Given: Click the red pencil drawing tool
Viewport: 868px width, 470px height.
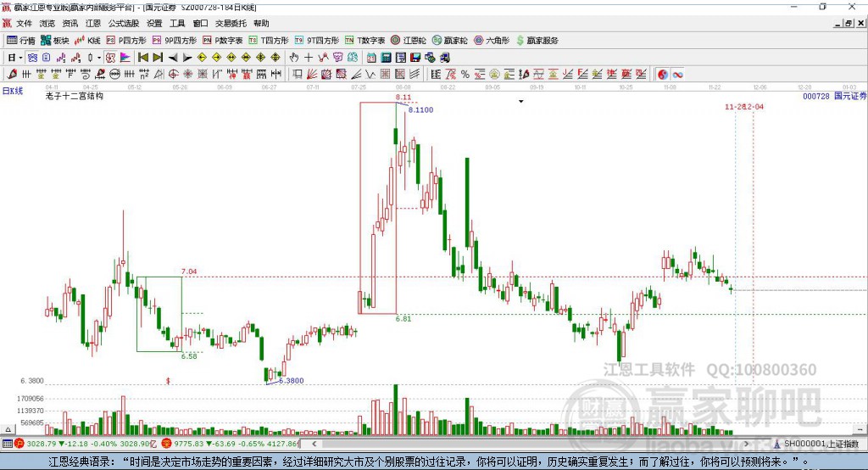Looking at the screenshot, I should (x=12, y=75).
